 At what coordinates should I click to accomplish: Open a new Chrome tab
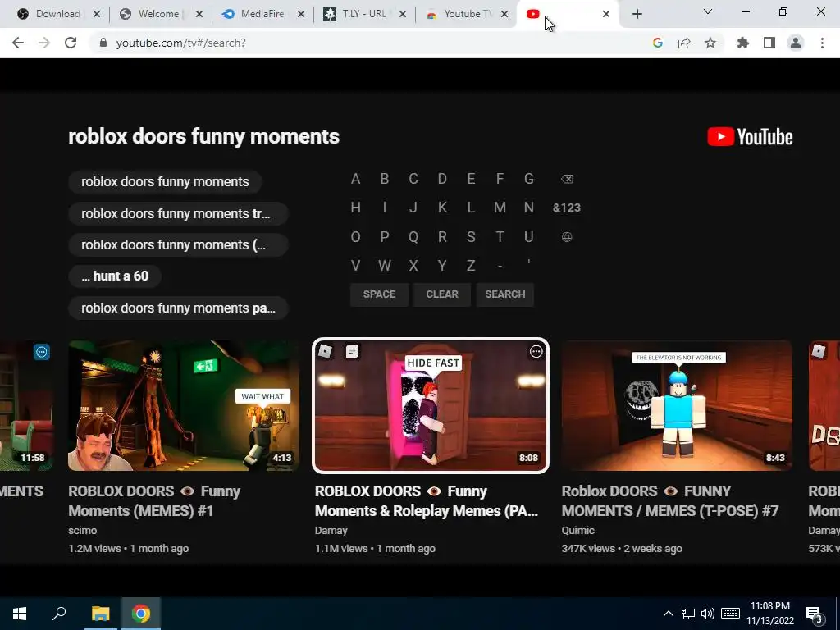click(x=637, y=15)
